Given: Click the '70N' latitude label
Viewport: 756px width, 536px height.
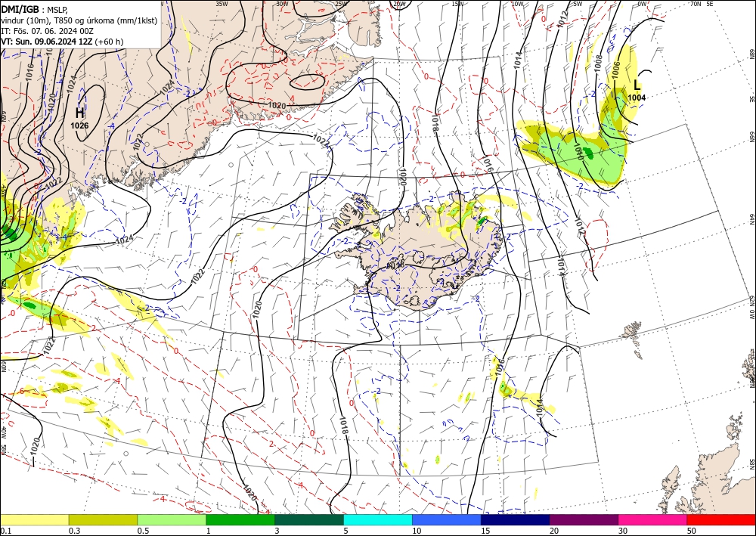Looking at the screenshot, I should [696, 4].
